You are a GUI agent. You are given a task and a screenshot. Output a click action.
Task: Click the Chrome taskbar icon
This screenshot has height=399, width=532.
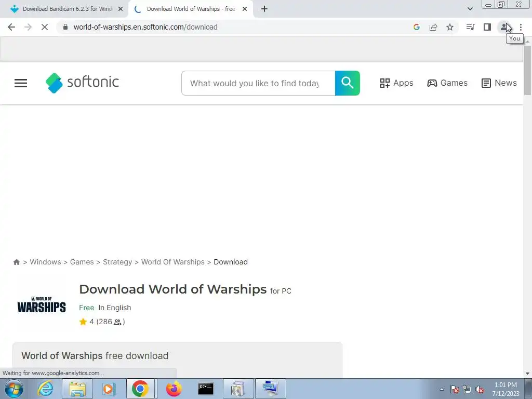click(140, 389)
